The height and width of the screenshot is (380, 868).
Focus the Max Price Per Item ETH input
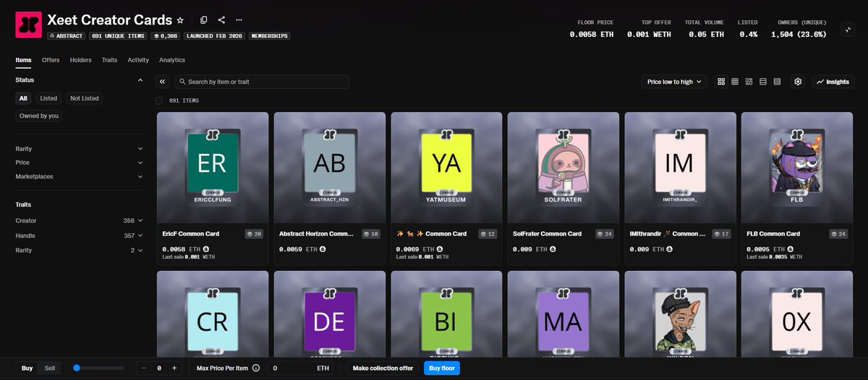tap(300, 368)
